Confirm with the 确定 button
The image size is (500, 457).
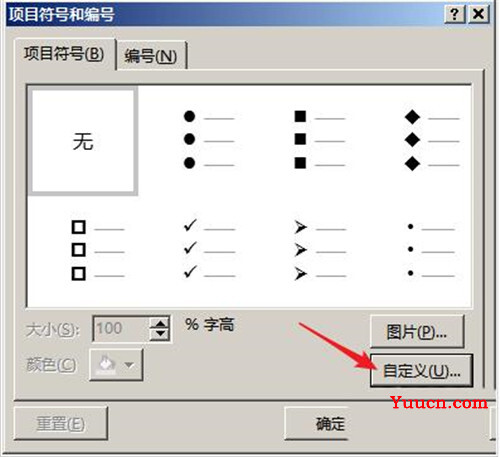click(330, 423)
